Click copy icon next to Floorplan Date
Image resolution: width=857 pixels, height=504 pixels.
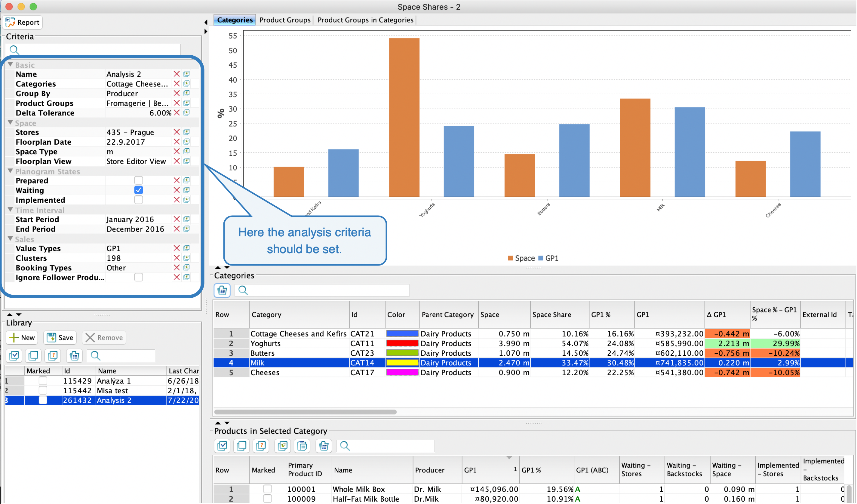coord(186,142)
